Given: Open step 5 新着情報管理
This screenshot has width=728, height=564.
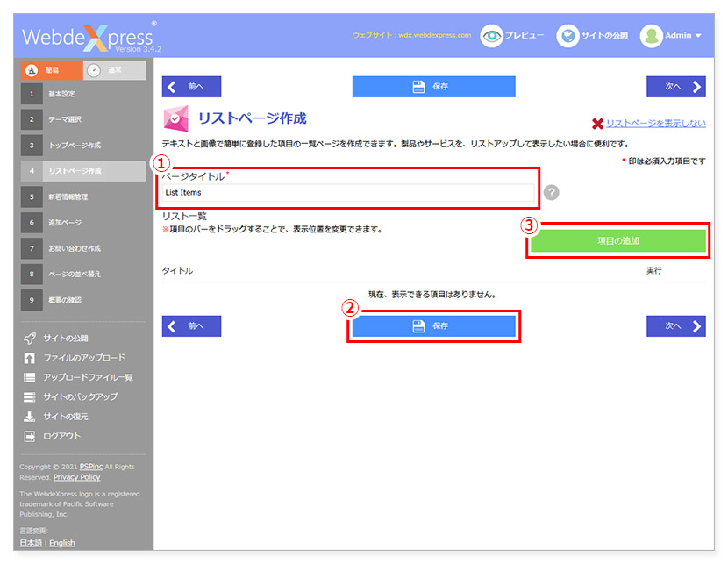Looking at the screenshot, I should (x=83, y=196).
